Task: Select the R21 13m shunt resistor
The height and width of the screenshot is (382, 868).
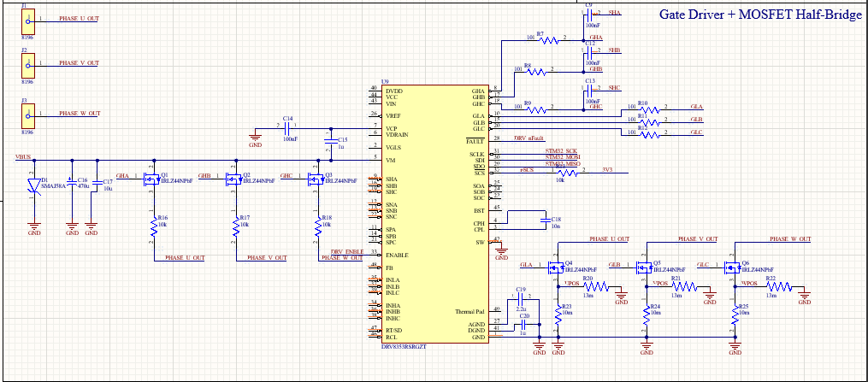Action: click(x=683, y=286)
